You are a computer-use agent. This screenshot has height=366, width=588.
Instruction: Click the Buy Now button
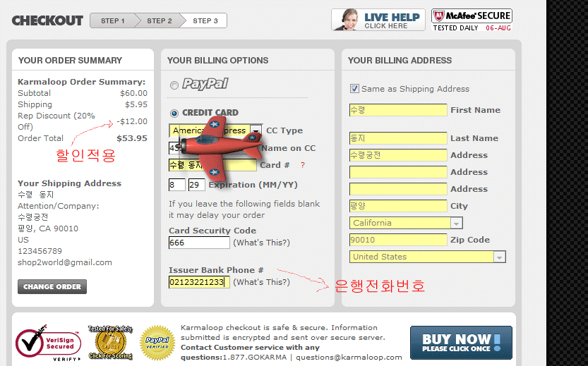pyautogui.click(x=461, y=343)
